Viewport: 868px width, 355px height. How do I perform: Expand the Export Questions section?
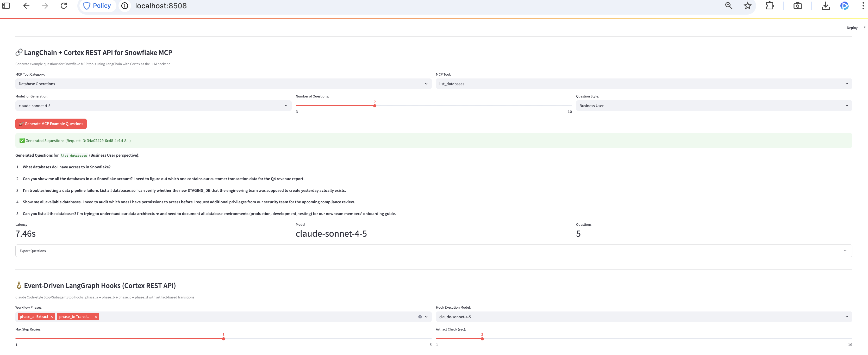click(433, 250)
